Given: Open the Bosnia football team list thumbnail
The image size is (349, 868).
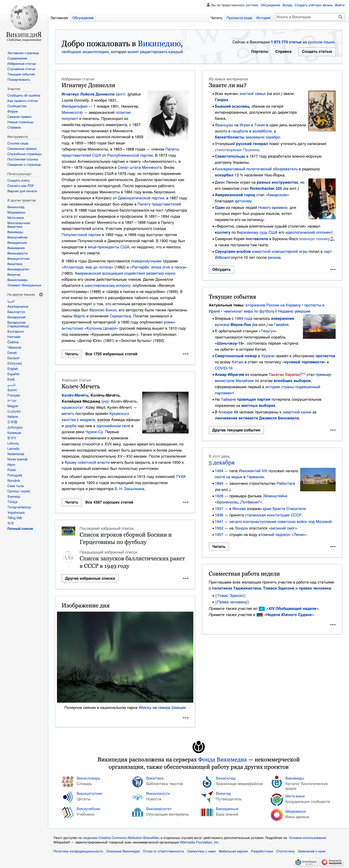Looking at the screenshot, I should (x=68, y=531).
